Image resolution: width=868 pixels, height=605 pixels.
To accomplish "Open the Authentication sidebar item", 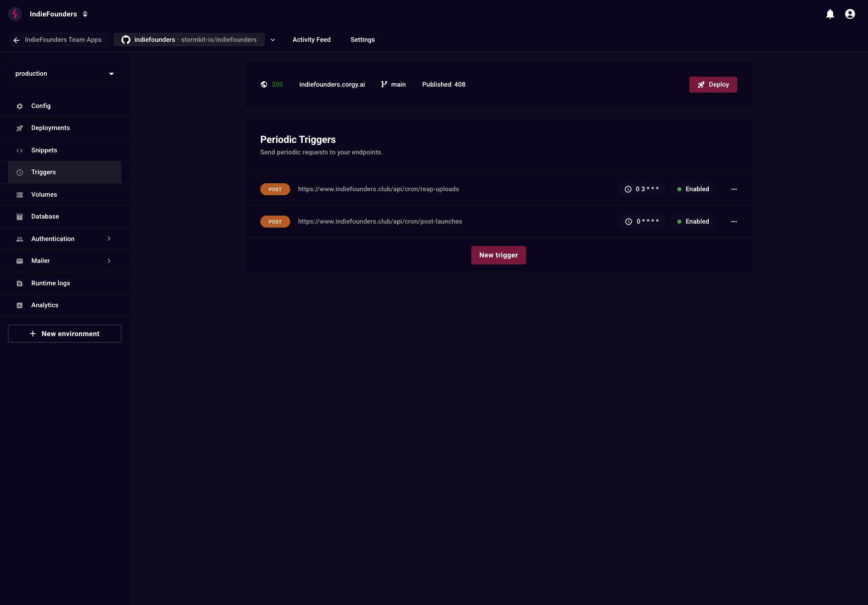I will pyautogui.click(x=65, y=239).
